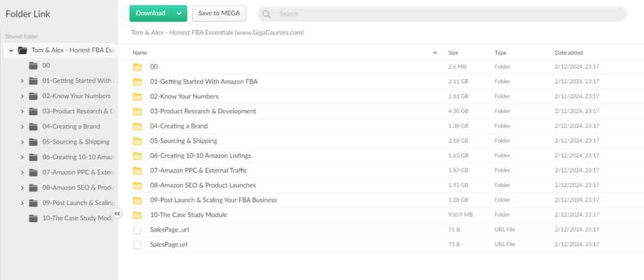644x280 pixels.
Task: Click the sidebar folder icon for 04-Creating a Brand
Action: click(33, 126)
